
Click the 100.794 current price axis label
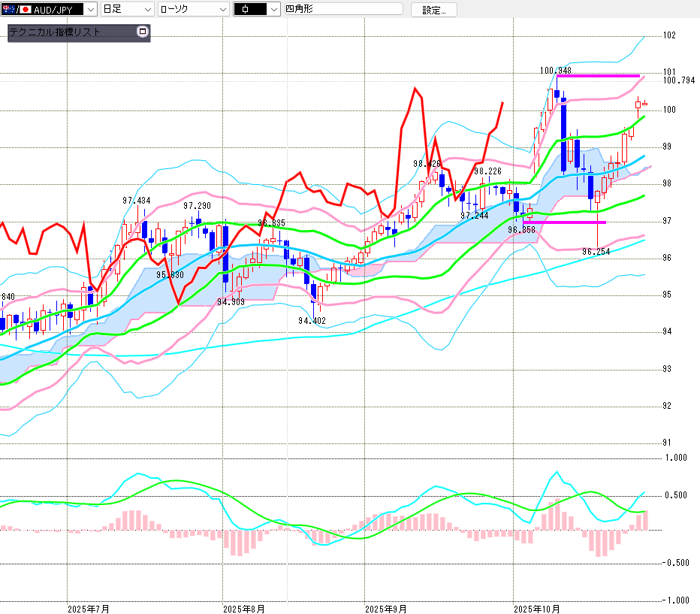679,80
